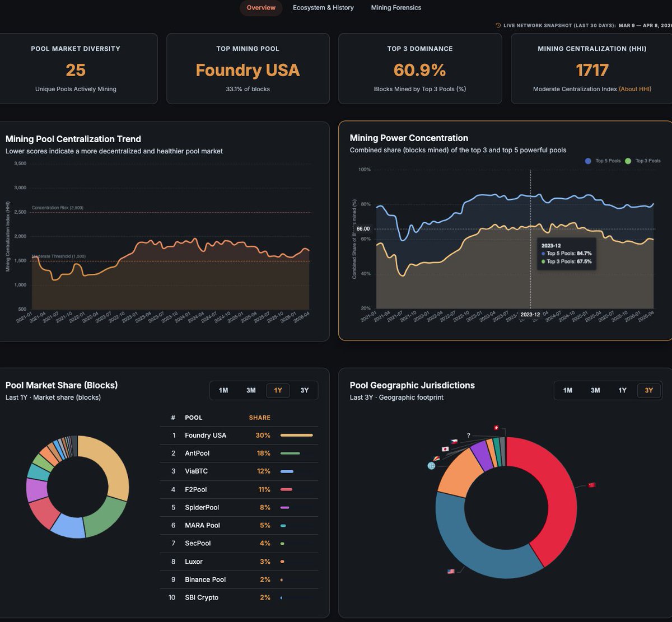Click the live snapshot refresh icon
Screen dimensions: 672x622
click(498, 25)
